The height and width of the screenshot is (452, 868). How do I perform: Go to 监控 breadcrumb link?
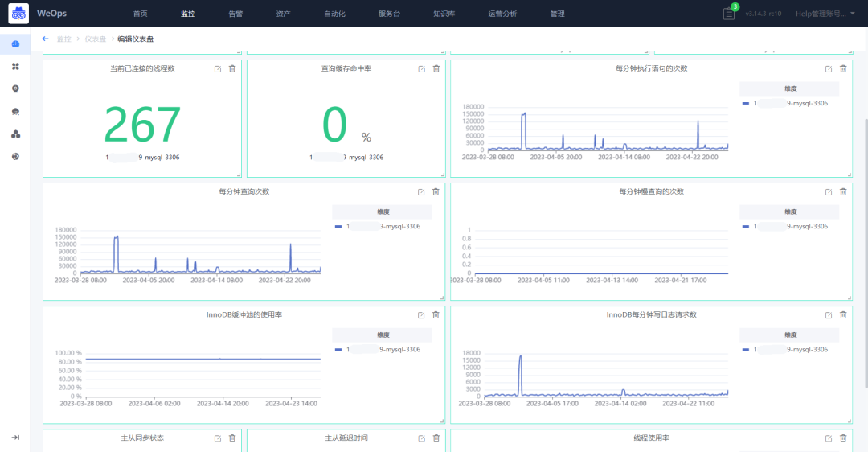64,39
